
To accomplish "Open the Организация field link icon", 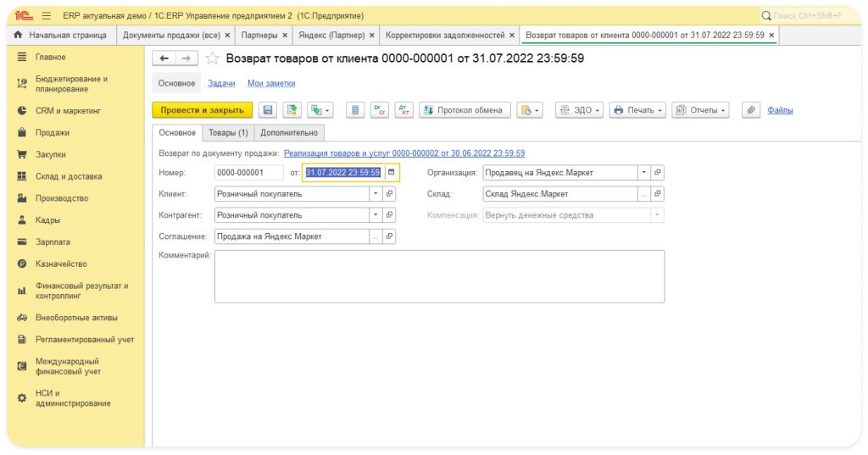I will click(x=658, y=172).
